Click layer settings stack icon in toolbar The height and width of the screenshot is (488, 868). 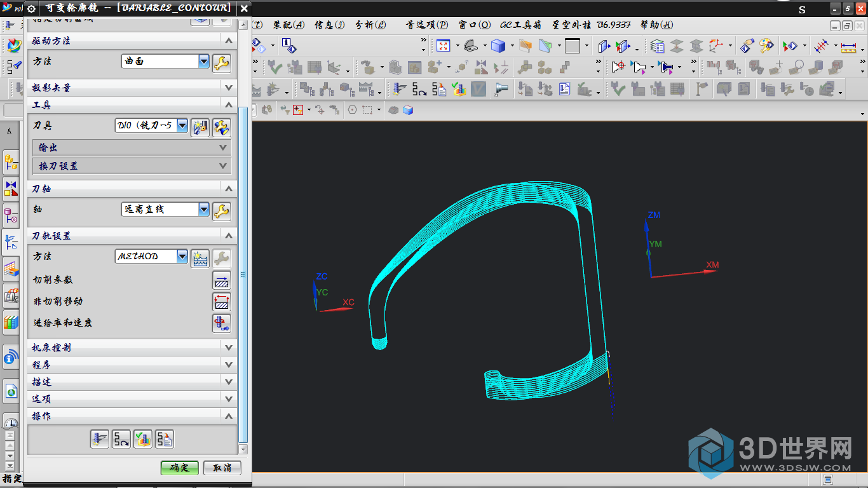[x=658, y=46]
